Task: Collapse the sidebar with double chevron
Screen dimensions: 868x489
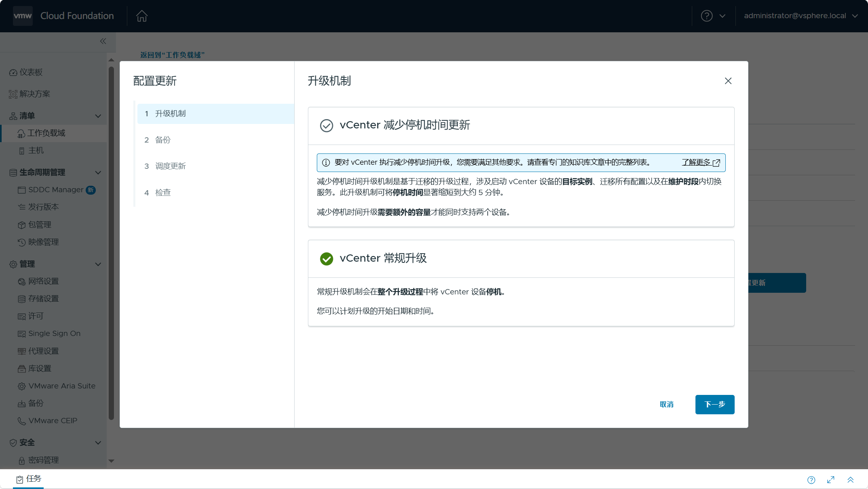Action: 103,41
